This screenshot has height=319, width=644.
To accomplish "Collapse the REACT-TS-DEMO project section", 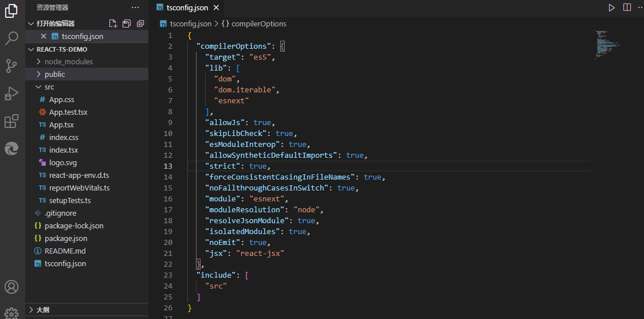I will pyautogui.click(x=31, y=49).
